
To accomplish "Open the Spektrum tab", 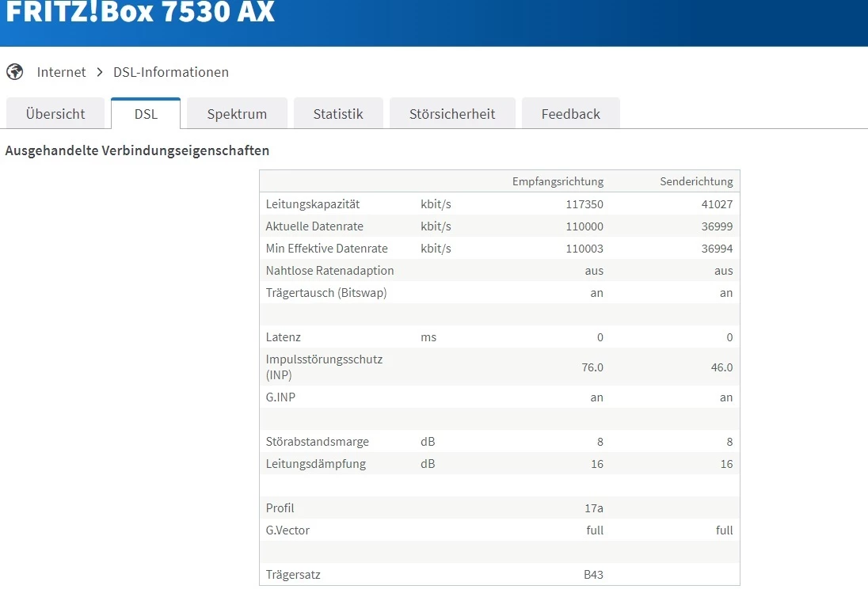I will pos(237,114).
